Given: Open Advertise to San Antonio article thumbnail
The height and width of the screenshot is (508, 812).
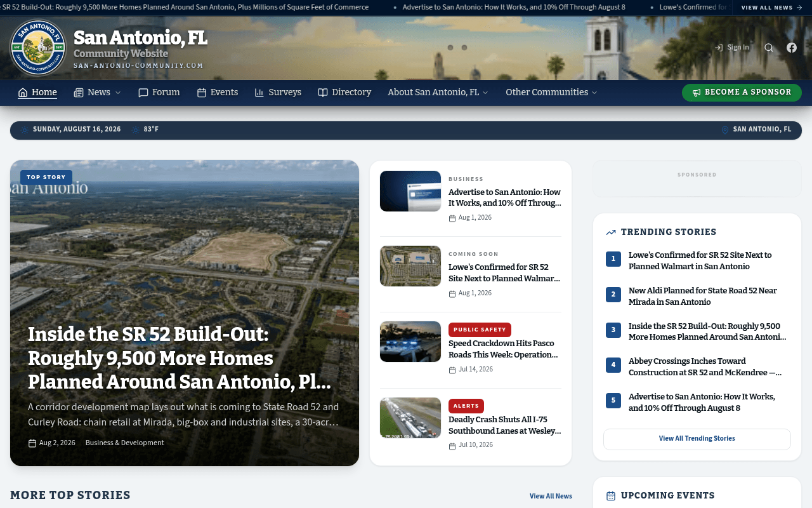Looking at the screenshot, I should point(410,191).
